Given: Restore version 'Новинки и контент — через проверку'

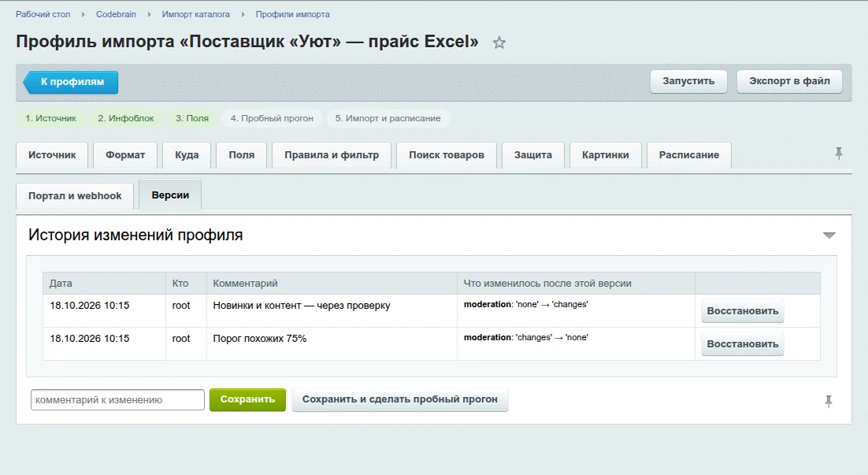Looking at the screenshot, I should pos(742,311).
